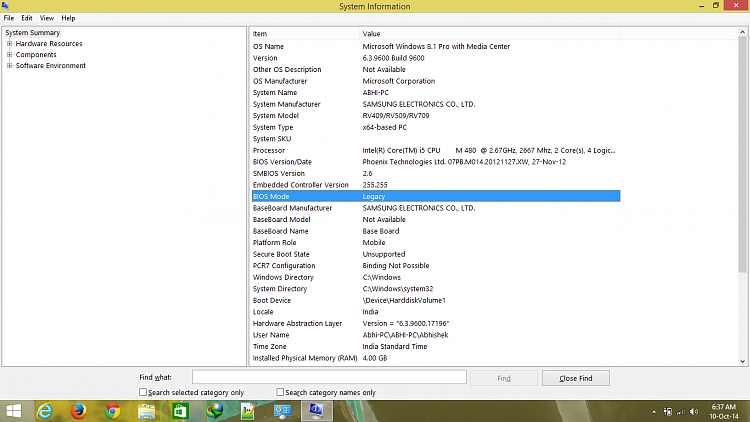Click the Close Find button

click(x=575, y=378)
